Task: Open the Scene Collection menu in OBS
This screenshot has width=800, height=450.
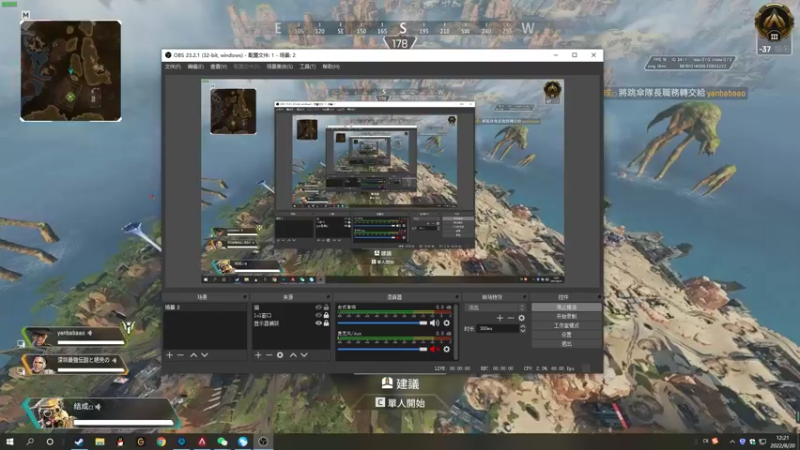Action: point(280,67)
